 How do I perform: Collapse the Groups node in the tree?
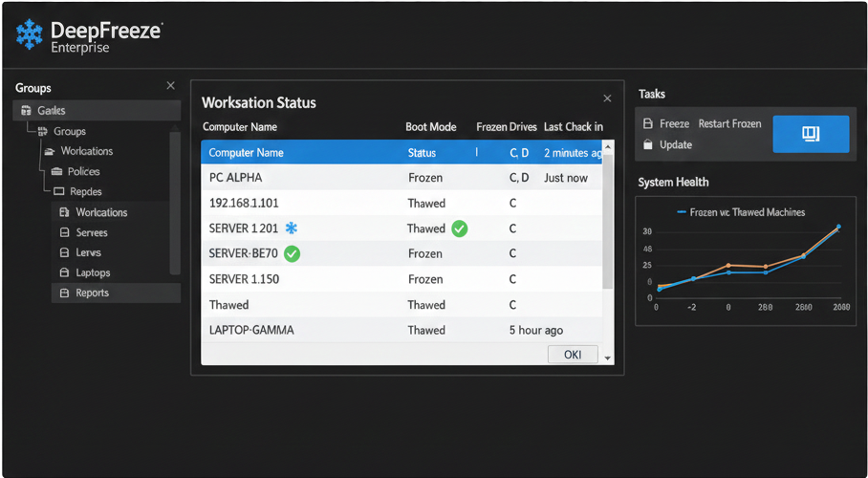(42, 132)
